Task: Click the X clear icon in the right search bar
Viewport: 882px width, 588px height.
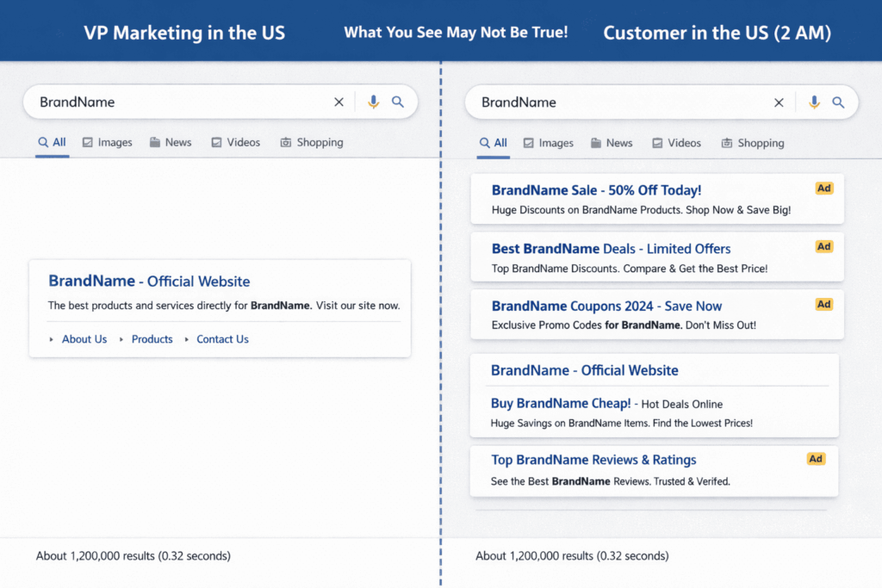Action: click(x=779, y=102)
